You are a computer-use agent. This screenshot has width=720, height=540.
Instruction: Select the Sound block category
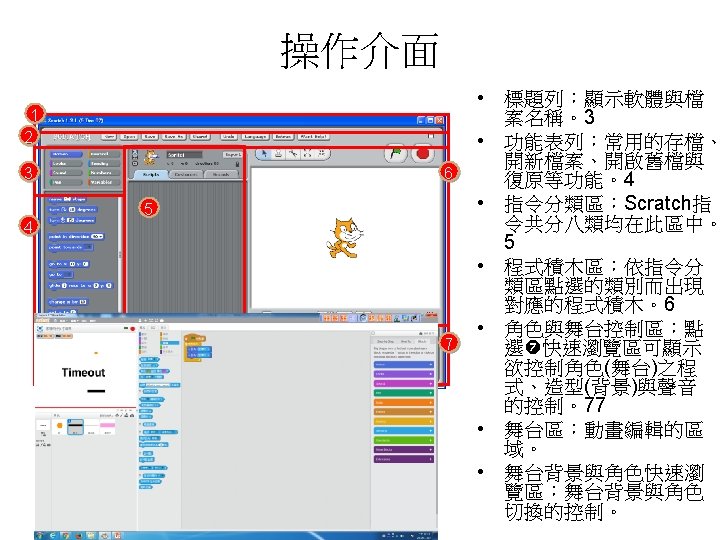pyautogui.click(x=67, y=173)
